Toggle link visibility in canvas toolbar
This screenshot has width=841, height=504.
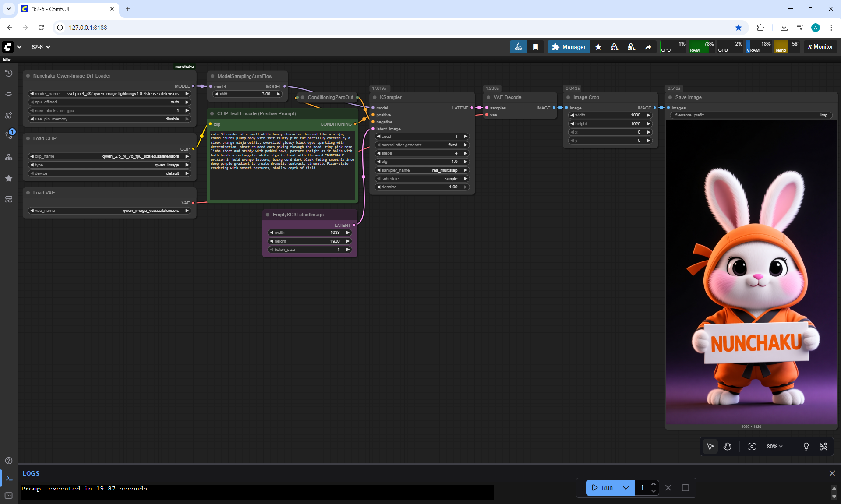point(823,446)
